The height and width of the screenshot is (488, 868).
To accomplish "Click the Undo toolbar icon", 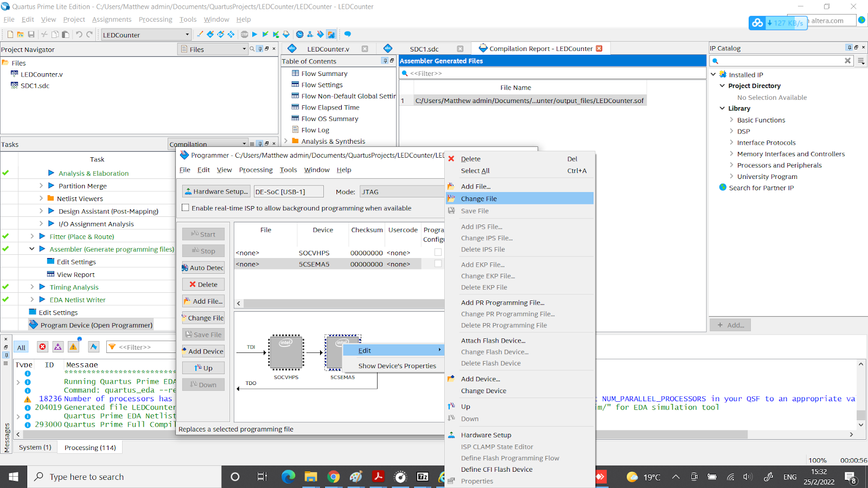I will tap(79, 34).
